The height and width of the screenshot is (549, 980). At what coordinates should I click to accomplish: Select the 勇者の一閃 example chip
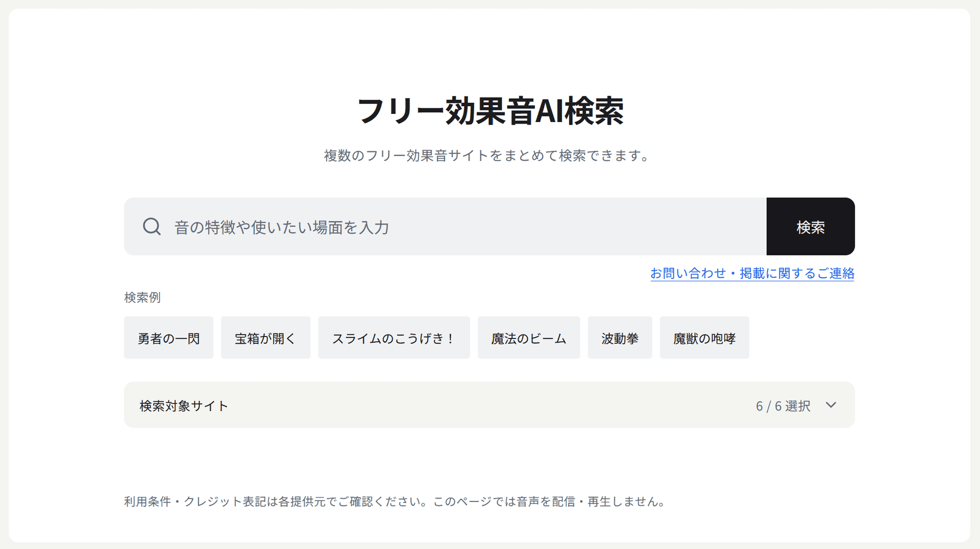click(x=168, y=338)
